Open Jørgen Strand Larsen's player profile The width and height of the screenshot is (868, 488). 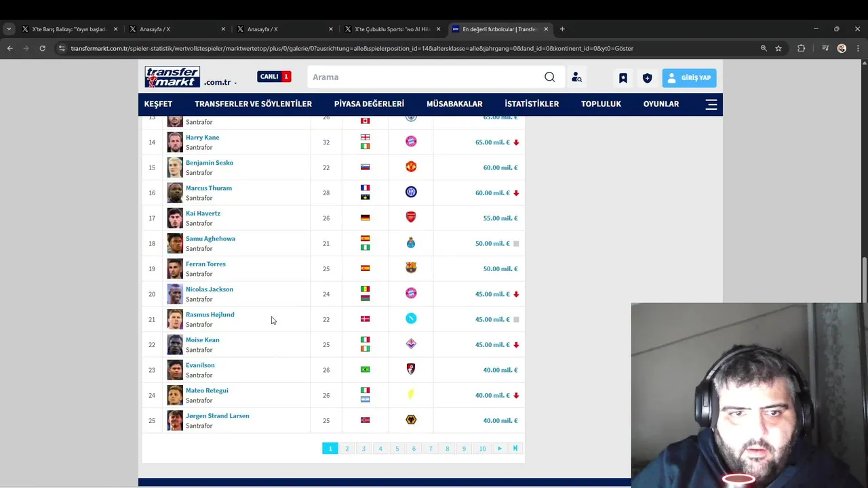tap(218, 415)
